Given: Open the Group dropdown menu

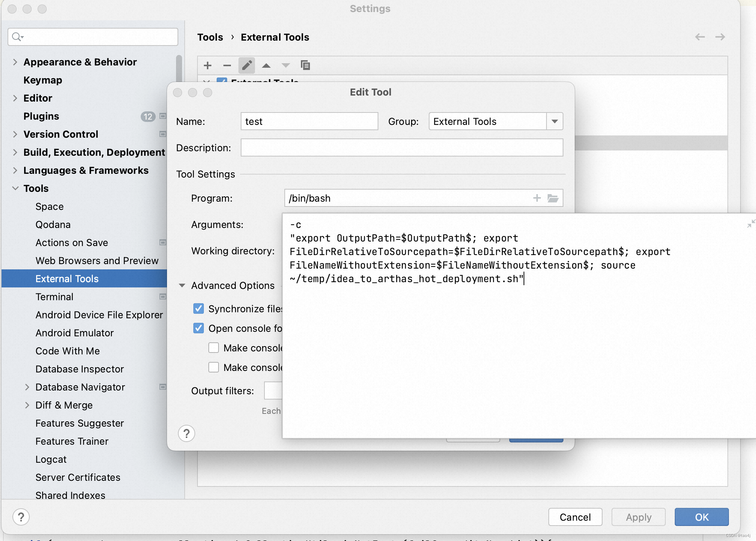Looking at the screenshot, I should [x=554, y=121].
